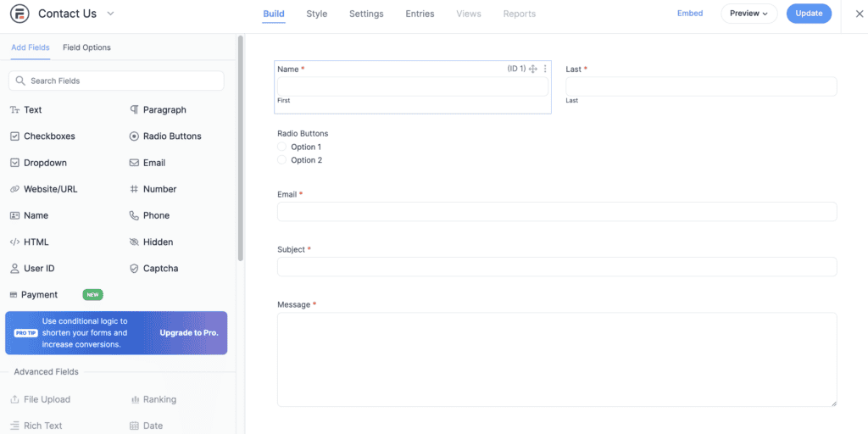The image size is (868, 434).
Task: Add a Website/URL field icon
Action: (15, 189)
